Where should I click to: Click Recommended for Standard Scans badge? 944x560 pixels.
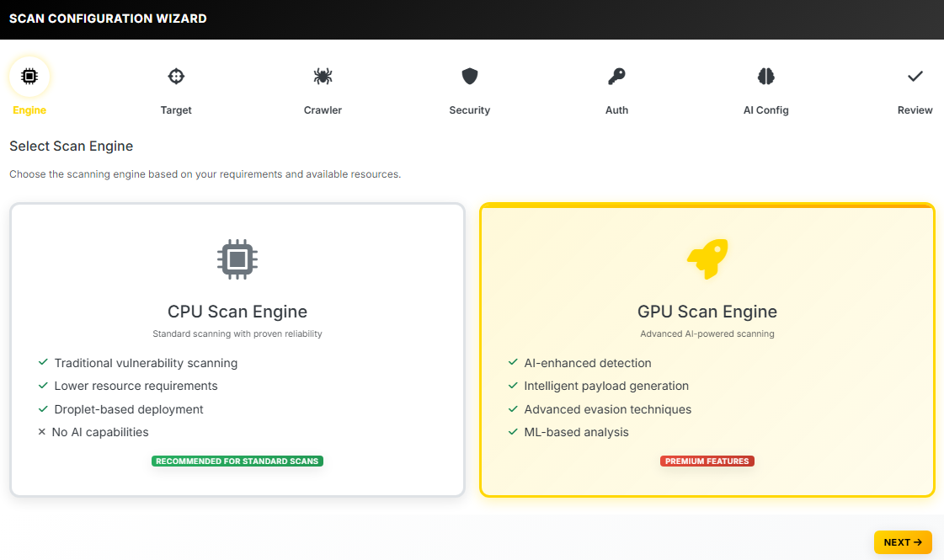click(x=237, y=461)
